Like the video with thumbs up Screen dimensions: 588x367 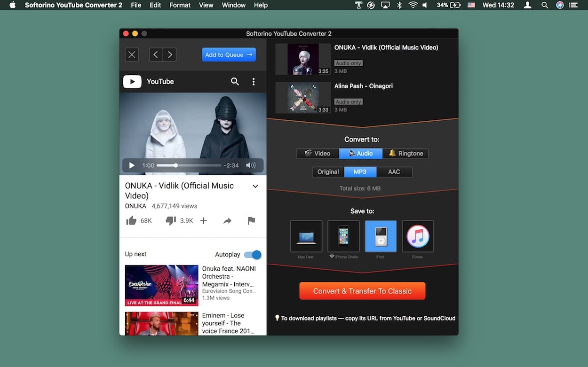tap(131, 220)
